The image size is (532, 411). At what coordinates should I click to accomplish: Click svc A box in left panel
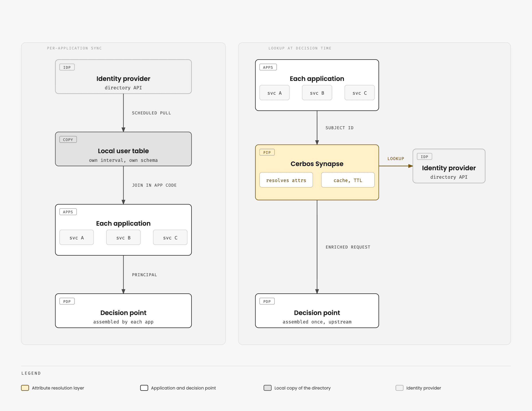pyautogui.click(x=76, y=238)
